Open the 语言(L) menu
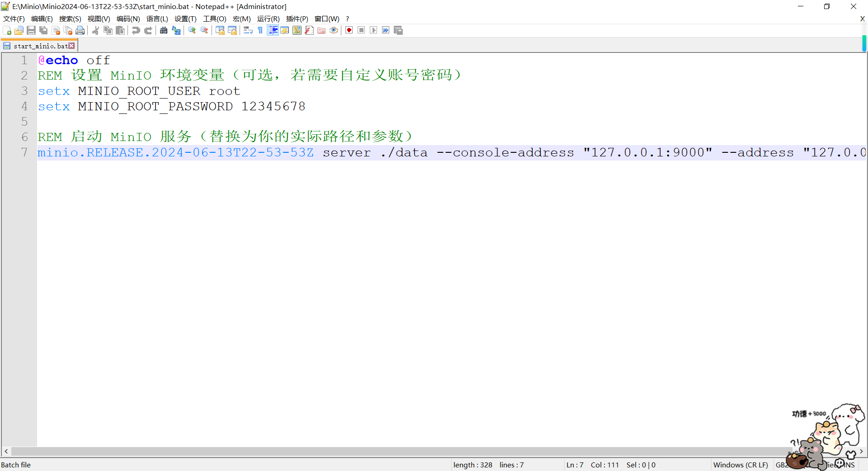The image size is (868, 471). [x=157, y=19]
